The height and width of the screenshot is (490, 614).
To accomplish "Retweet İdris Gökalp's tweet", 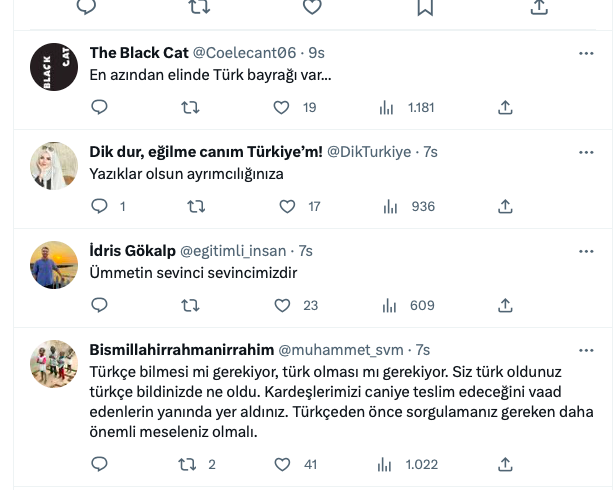I will point(190,305).
